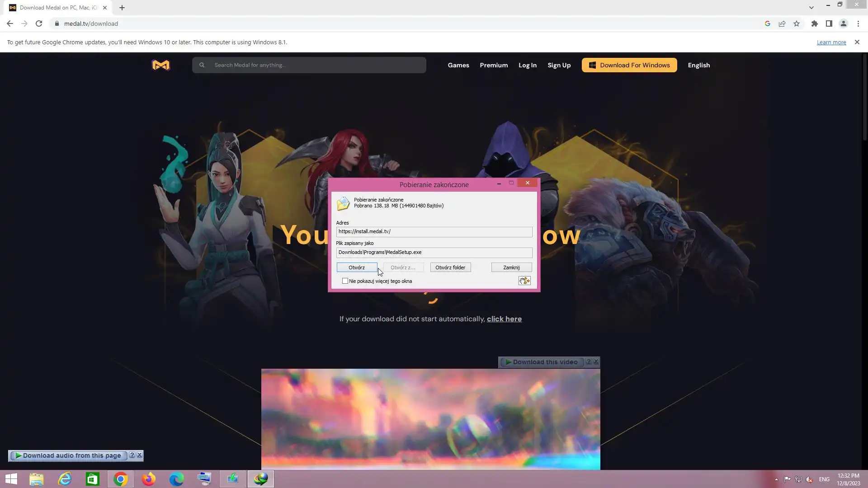
Task: Click Download this video button
Action: (542, 362)
